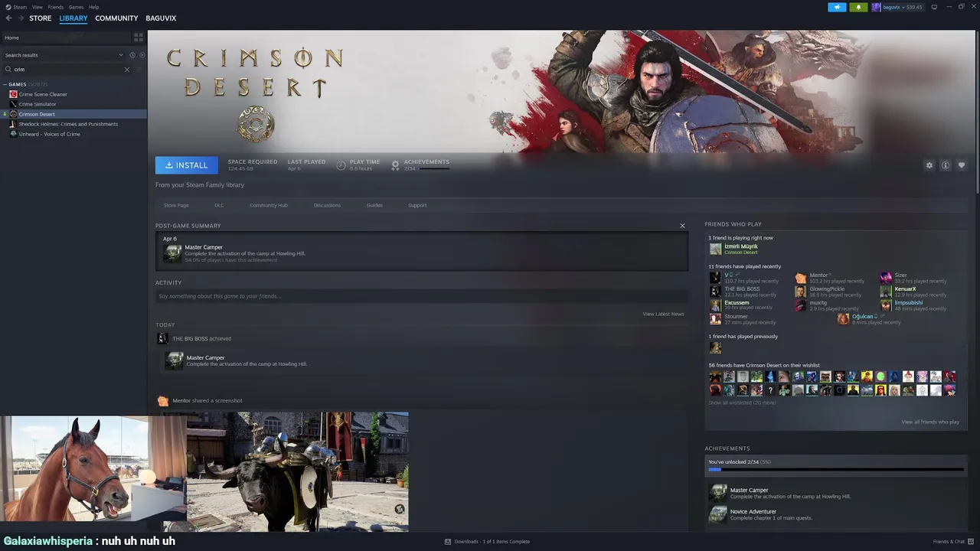Open İzmirli Müşrik's avatar
Screen dimensions: 980x551
pos(715,249)
